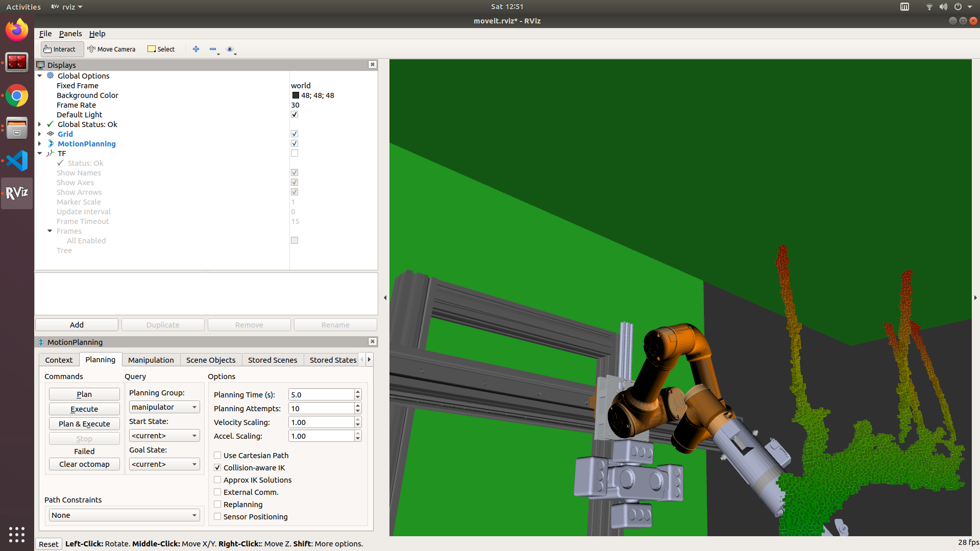980x551 pixels.
Task: Collapse left panel with arrow handle
Action: (x=385, y=297)
